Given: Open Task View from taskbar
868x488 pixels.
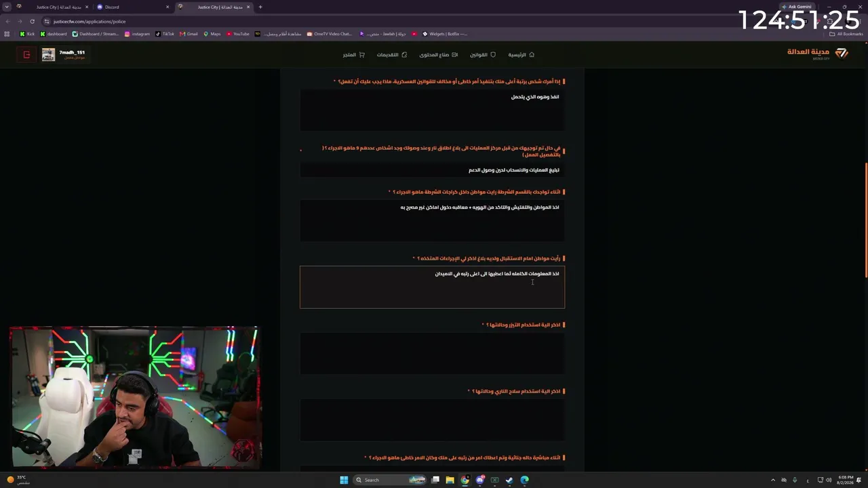Looking at the screenshot, I should (435, 480).
